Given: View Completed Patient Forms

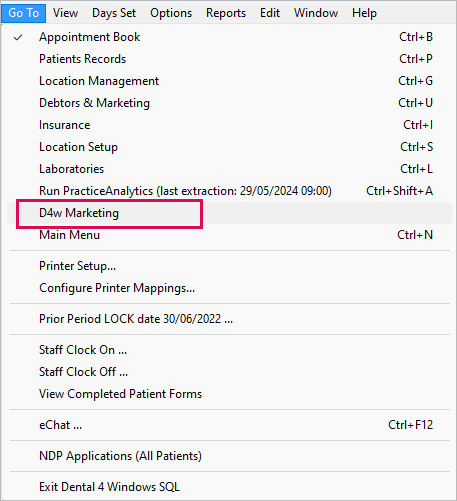Looking at the screenshot, I should (230, 394).
